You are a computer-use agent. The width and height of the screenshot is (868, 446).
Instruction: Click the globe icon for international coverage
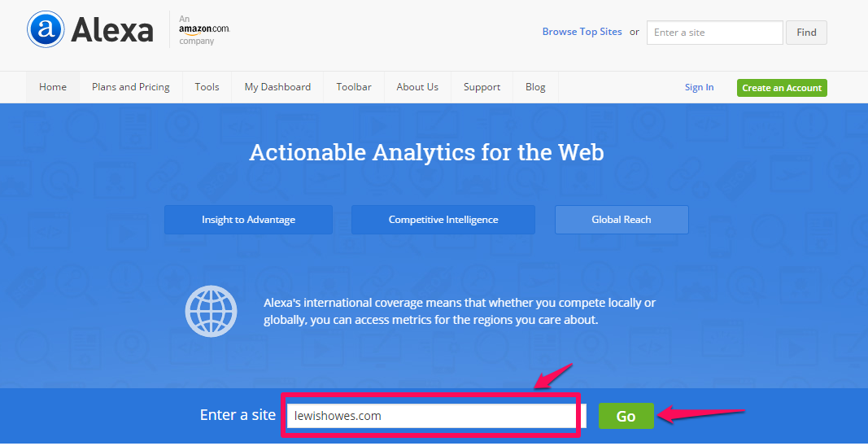211,311
